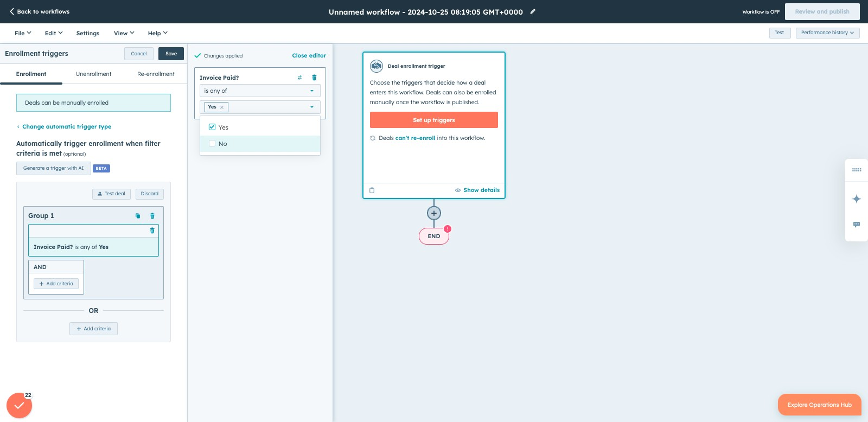Delete Group 1 using its trash icon
Viewport: 868px width, 422px height.
(x=152, y=216)
